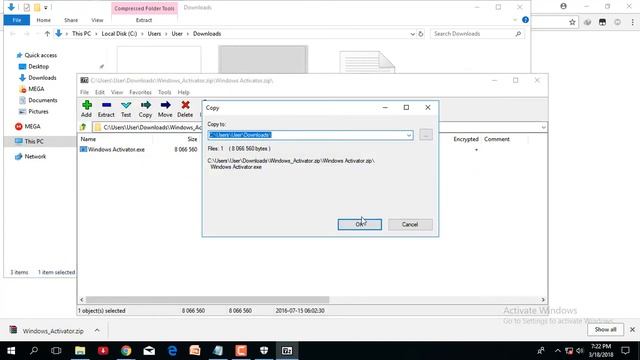640x360 pixels.
Task: Click the File tab in Explorer ribbon
Action: 17,20
